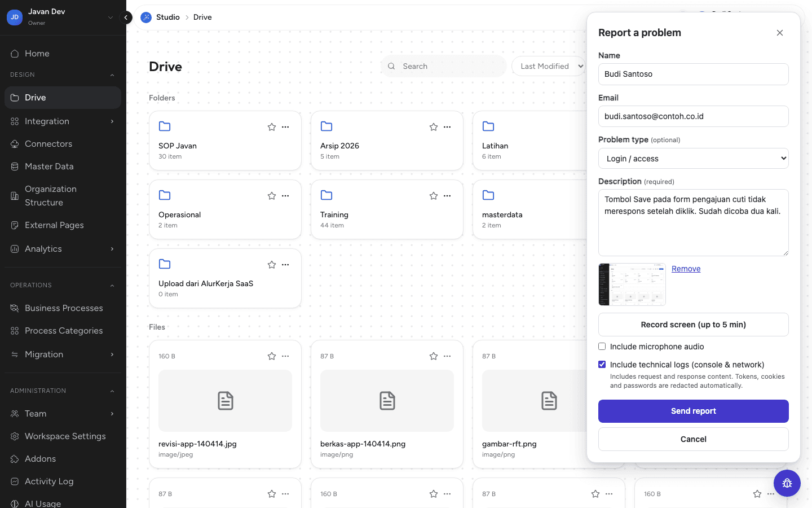Star the revisi-app-140414.jpg file

[x=272, y=356]
